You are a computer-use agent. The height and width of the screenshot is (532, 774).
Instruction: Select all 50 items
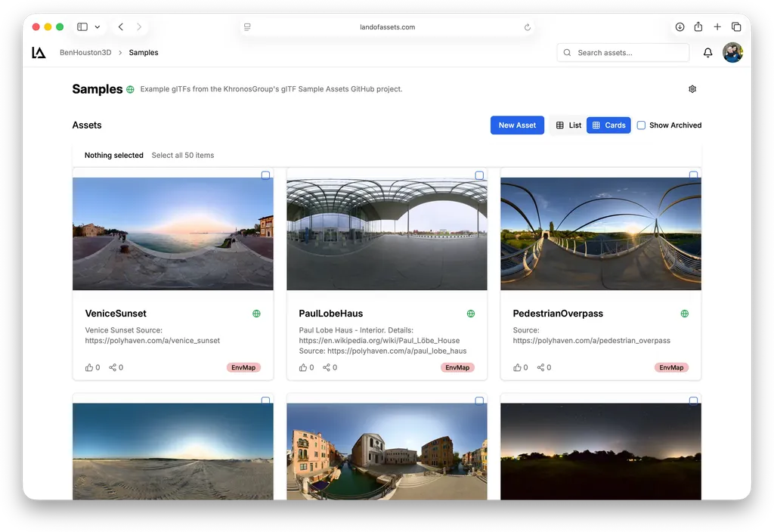(x=182, y=155)
